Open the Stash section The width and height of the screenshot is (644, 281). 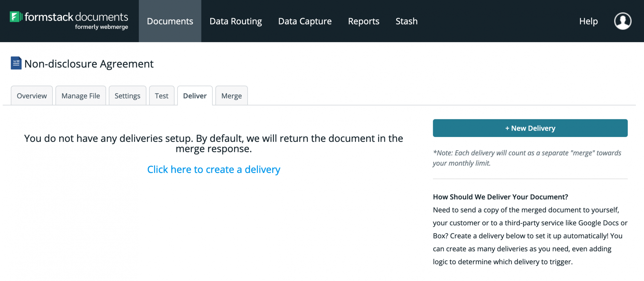coord(406,21)
